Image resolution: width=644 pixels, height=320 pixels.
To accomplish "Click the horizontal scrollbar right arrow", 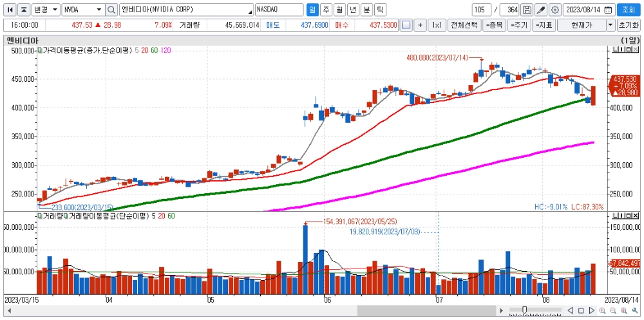I will pyautogui.click(x=500, y=310).
